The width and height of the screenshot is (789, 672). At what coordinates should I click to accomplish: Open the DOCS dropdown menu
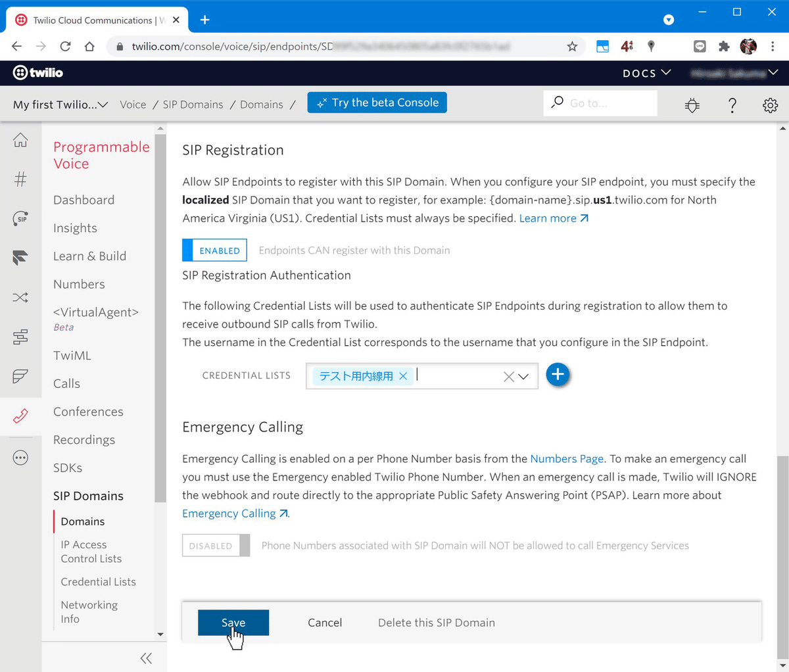(647, 73)
